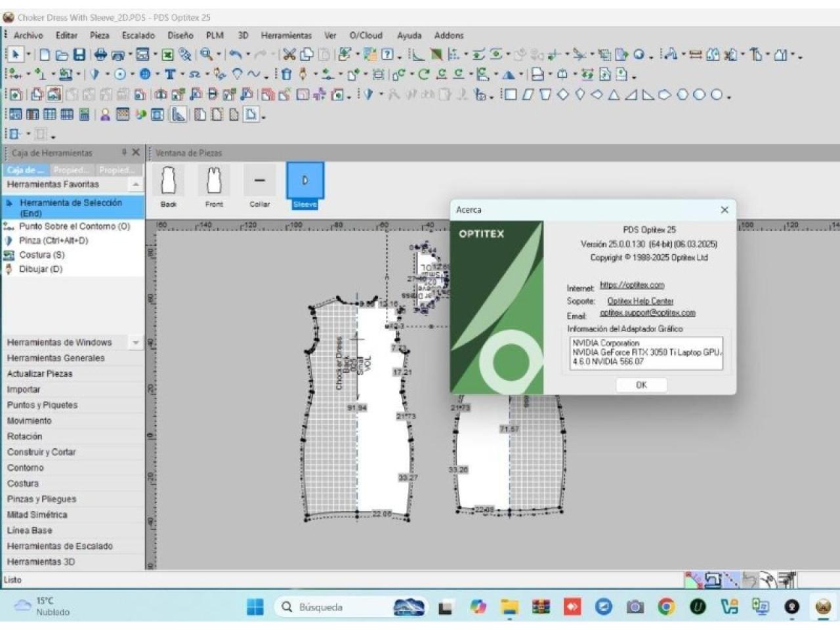The image size is (840, 630).
Task: Select the Front piece thumbnail
Action: click(x=214, y=180)
